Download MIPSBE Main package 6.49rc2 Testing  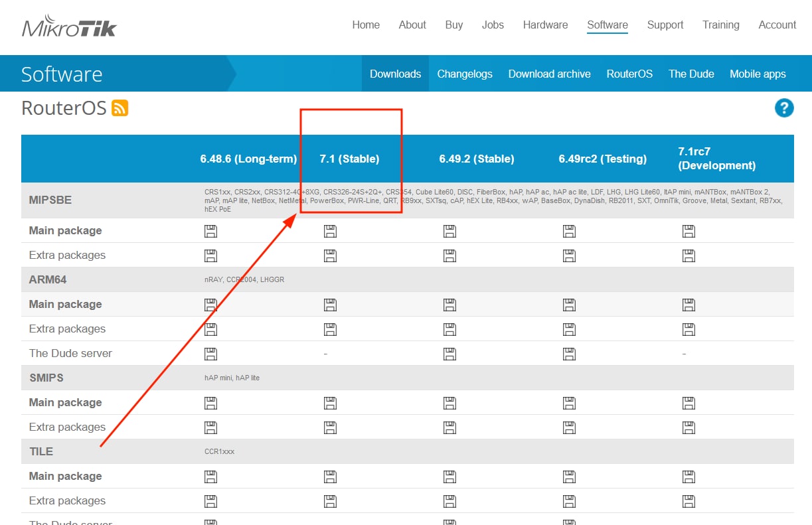click(x=569, y=231)
